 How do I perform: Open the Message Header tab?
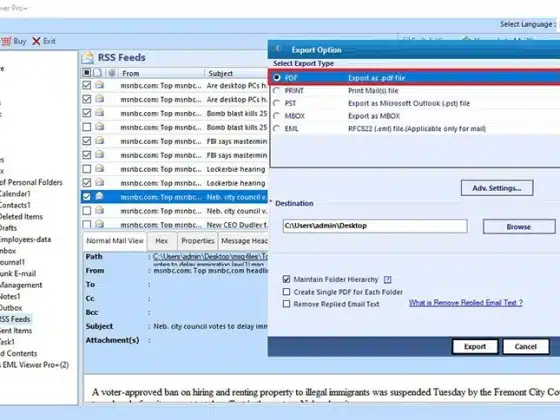244,241
